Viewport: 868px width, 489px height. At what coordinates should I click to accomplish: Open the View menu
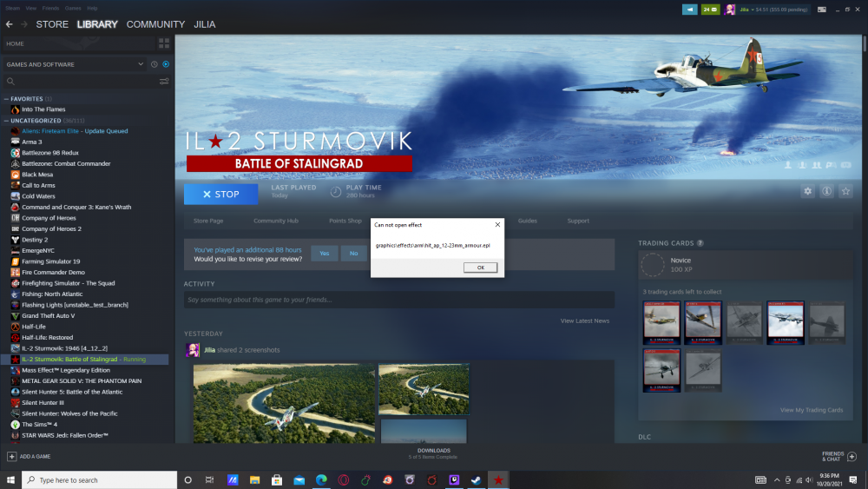click(31, 9)
